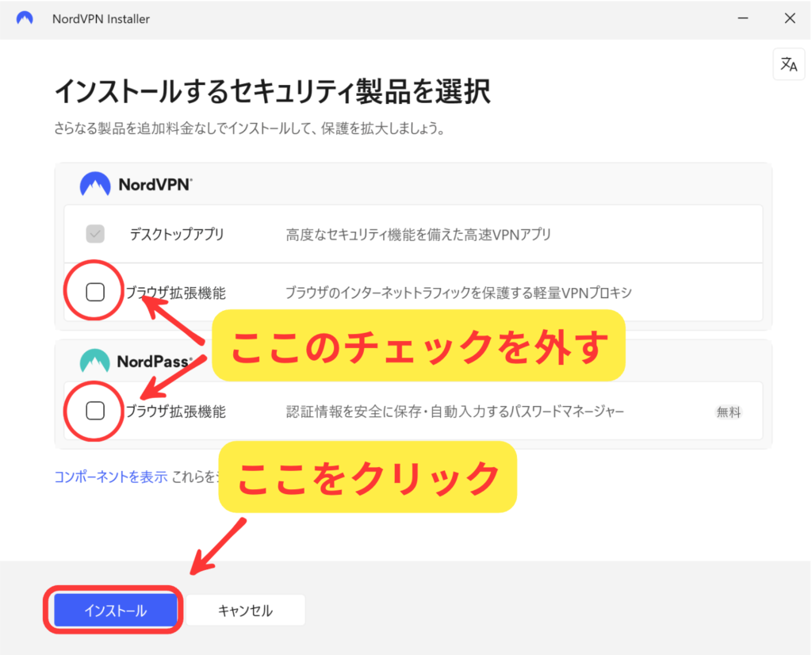
Task: Open the コンポーネントを表示 link
Action: tap(110, 477)
